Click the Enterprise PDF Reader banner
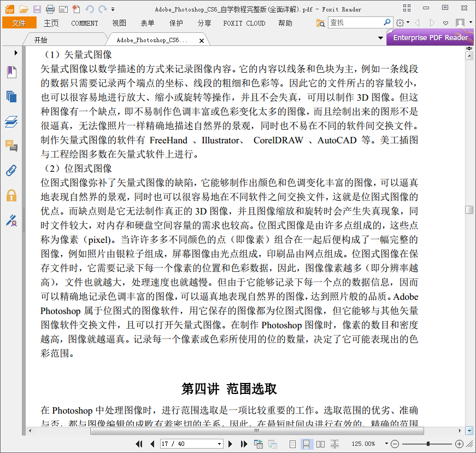Image resolution: width=476 pixels, height=453 pixels. click(430, 37)
